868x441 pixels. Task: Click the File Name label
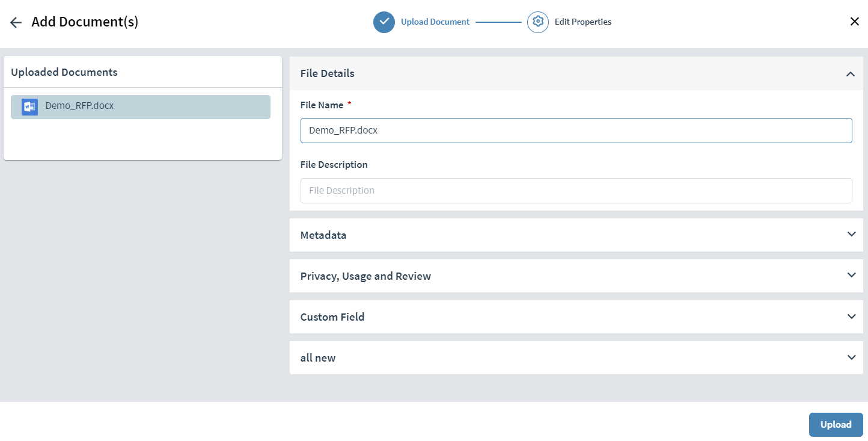coord(322,105)
